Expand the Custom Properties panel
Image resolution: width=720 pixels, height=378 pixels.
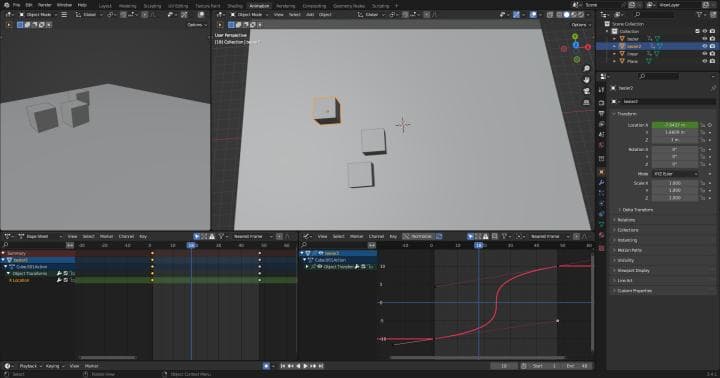(633, 291)
